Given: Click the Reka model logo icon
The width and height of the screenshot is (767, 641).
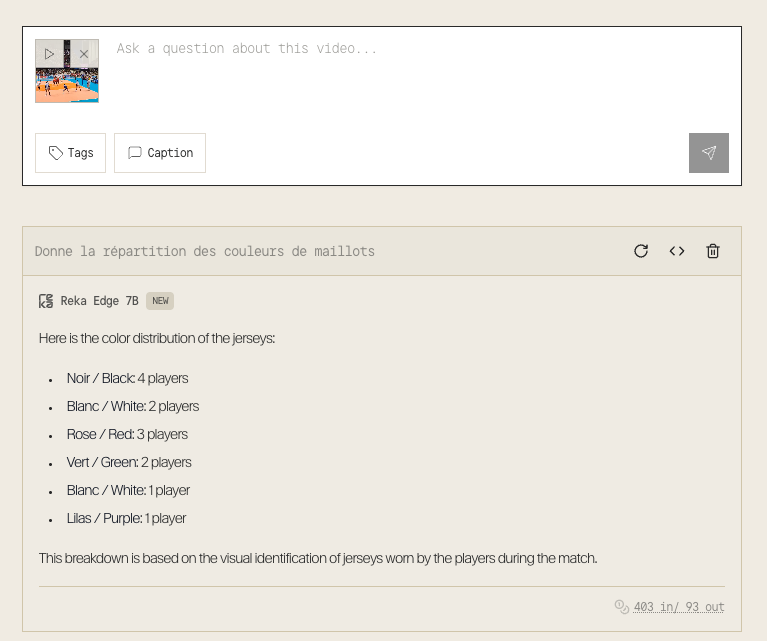Looking at the screenshot, I should click(x=46, y=301).
